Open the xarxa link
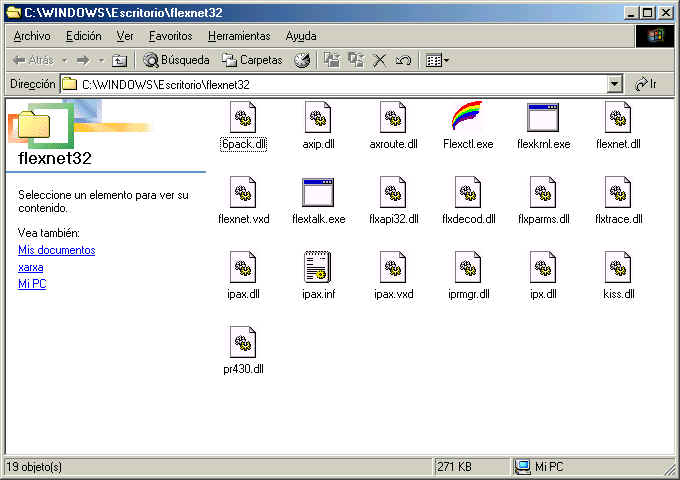680x480 pixels. tap(31, 267)
